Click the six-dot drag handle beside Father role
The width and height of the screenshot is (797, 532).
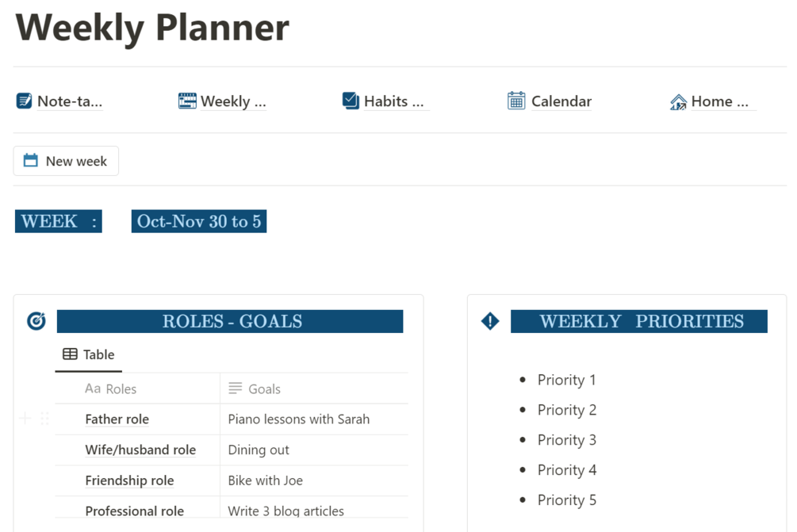(44, 419)
